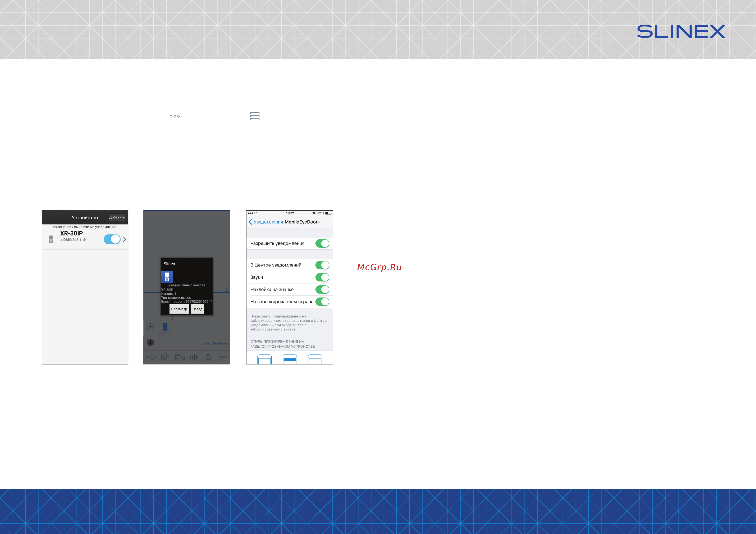Tap the Канал: Вкл/Выкл link
This screenshot has width=756, height=534.
pos(215,343)
